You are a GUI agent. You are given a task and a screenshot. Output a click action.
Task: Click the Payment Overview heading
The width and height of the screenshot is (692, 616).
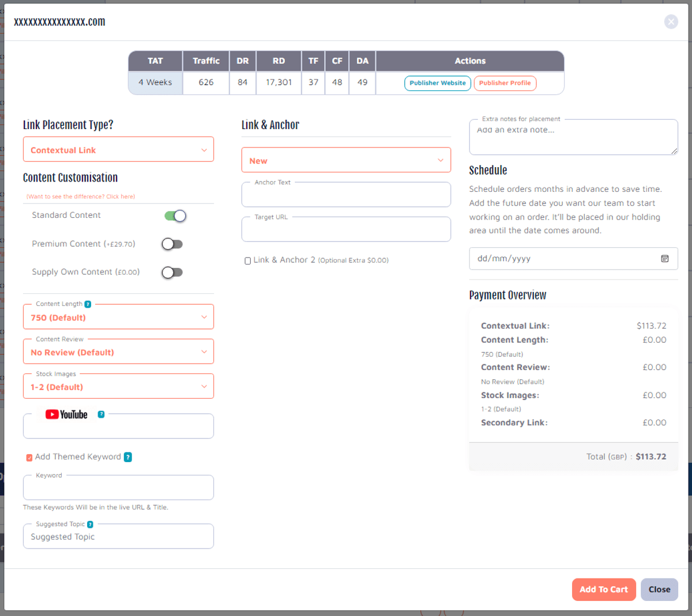(507, 295)
